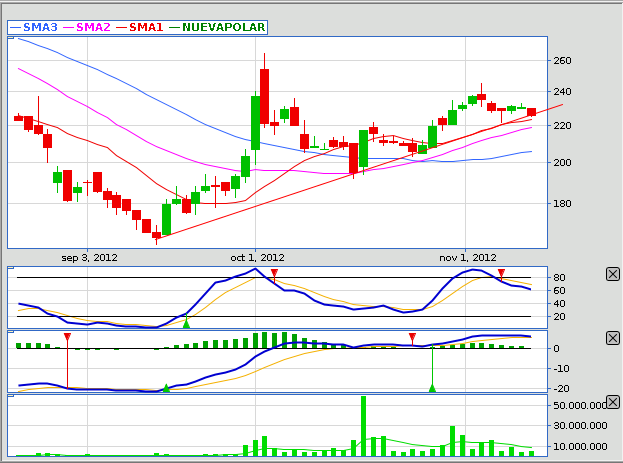Click the 'sep 3, 2012' date label

[89, 258]
